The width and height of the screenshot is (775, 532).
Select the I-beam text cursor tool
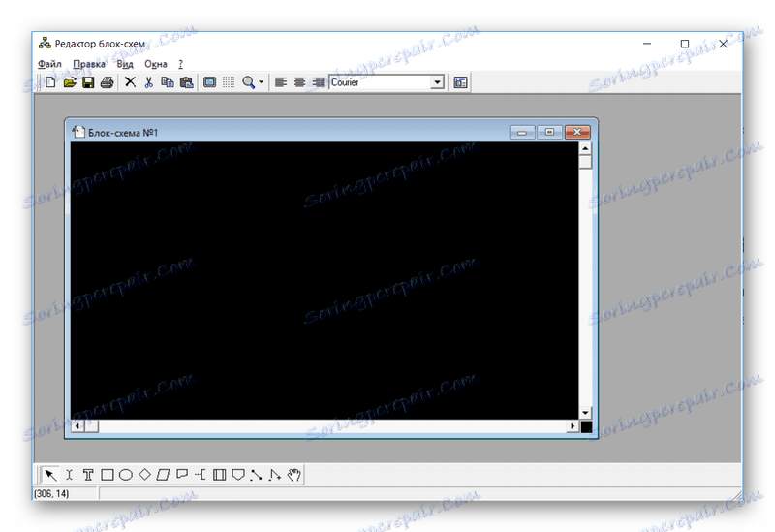click(x=69, y=475)
